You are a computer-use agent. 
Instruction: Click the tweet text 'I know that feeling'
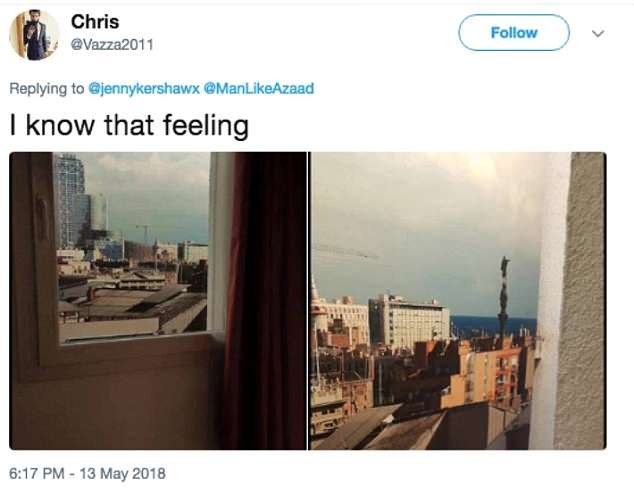coord(129,126)
